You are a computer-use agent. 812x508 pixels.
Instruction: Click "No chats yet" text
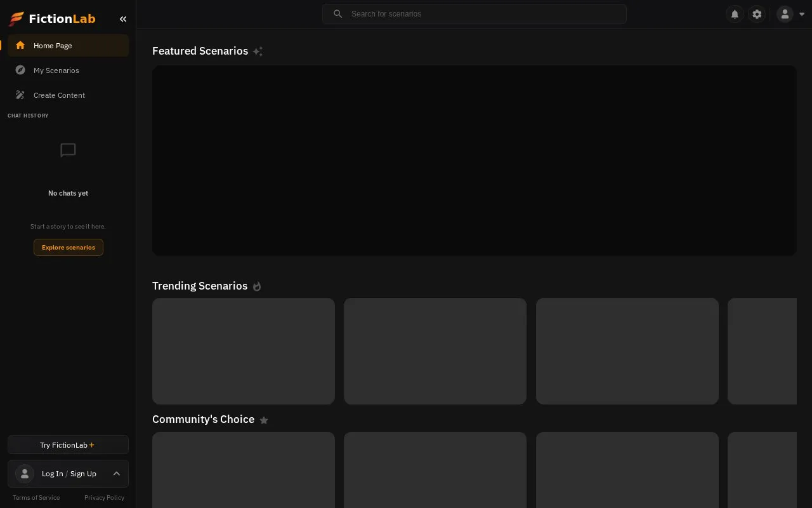point(68,193)
